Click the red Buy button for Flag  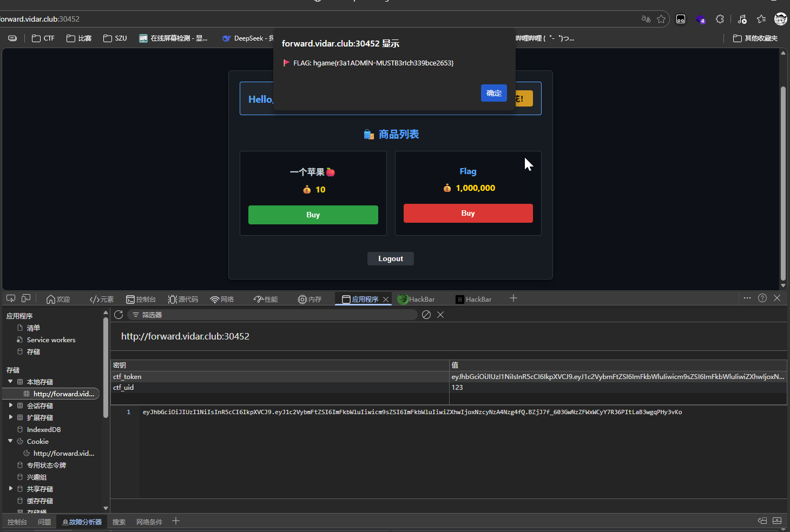[468, 214]
